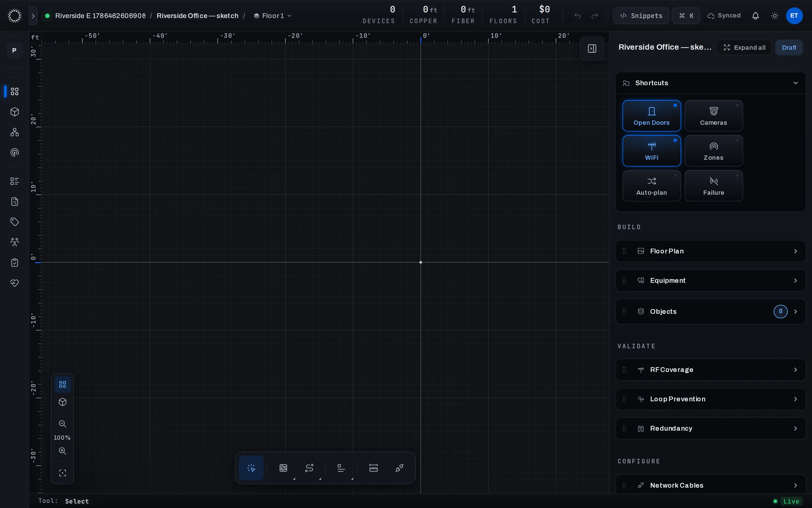The height and width of the screenshot is (508, 812).
Task: Click the COST $0 statistic
Action: click(540, 15)
